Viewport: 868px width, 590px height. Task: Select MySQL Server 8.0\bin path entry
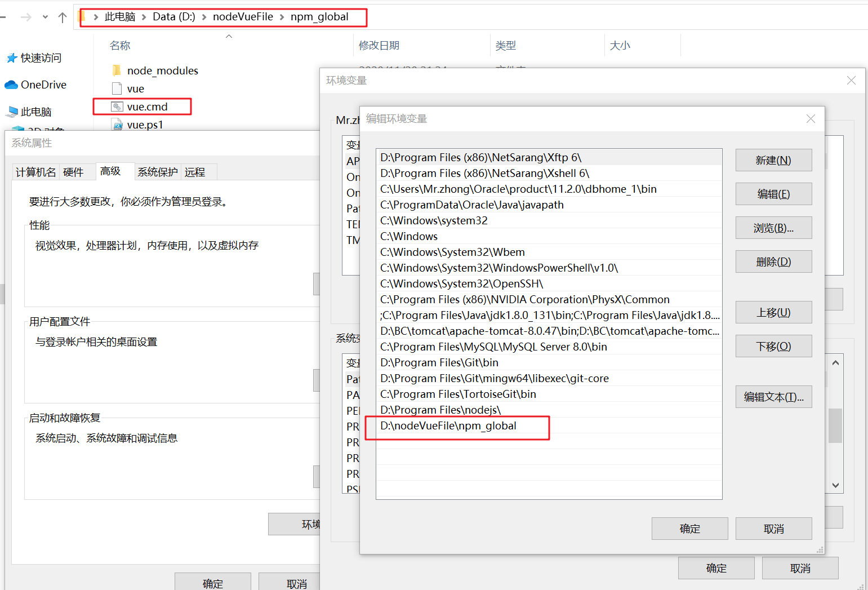coord(549,347)
